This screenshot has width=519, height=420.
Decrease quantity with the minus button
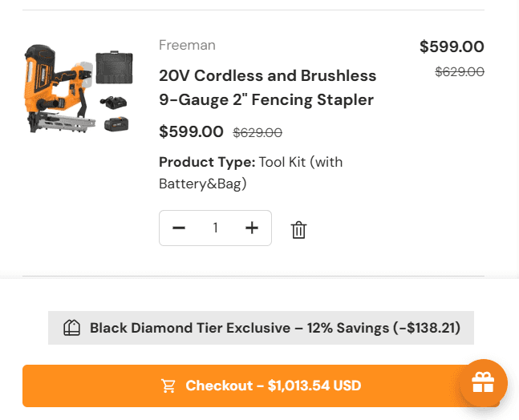(x=179, y=228)
